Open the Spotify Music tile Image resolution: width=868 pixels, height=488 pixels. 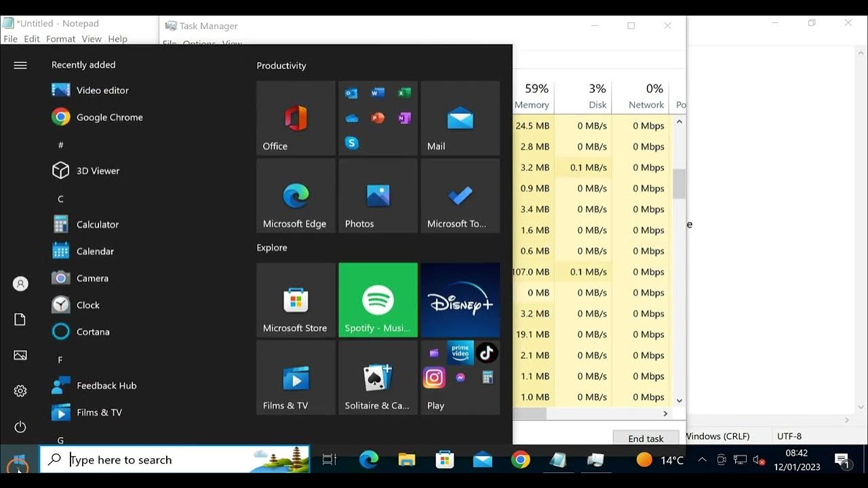click(378, 300)
